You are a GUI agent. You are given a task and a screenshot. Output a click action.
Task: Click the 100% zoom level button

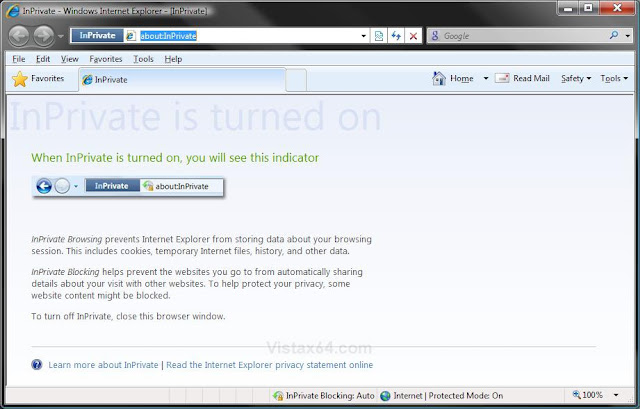588,395
